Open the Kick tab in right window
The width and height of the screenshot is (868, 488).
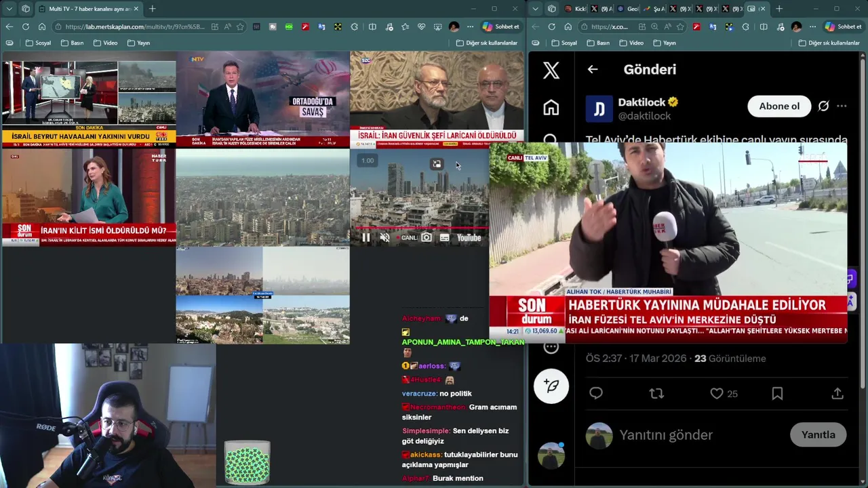coord(576,9)
